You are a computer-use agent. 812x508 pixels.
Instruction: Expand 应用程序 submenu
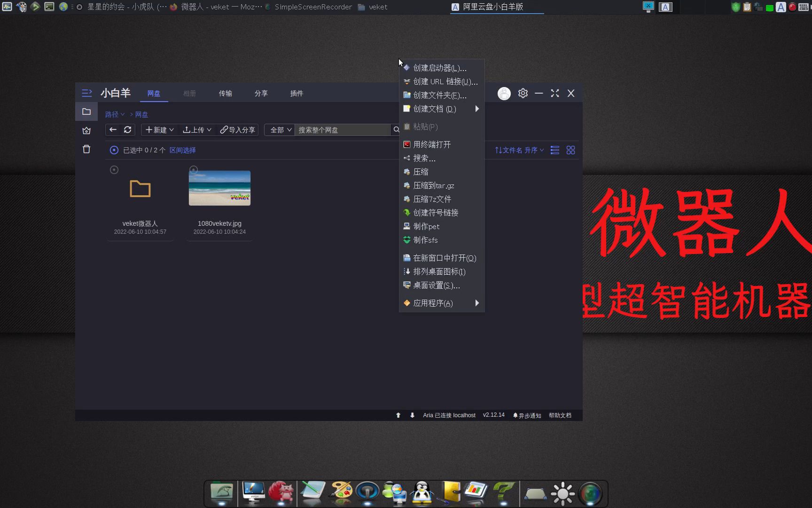pos(442,303)
